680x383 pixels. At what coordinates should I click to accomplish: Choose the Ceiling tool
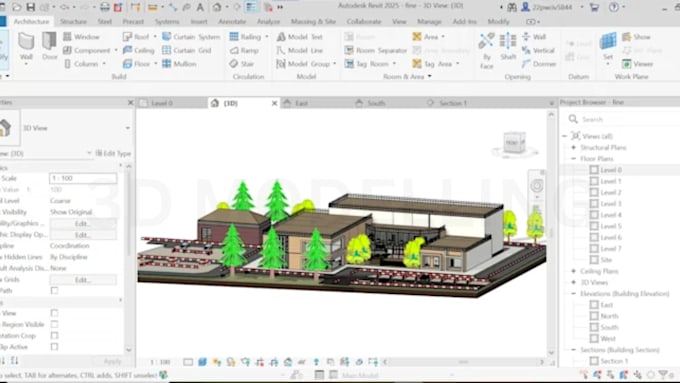point(139,50)
